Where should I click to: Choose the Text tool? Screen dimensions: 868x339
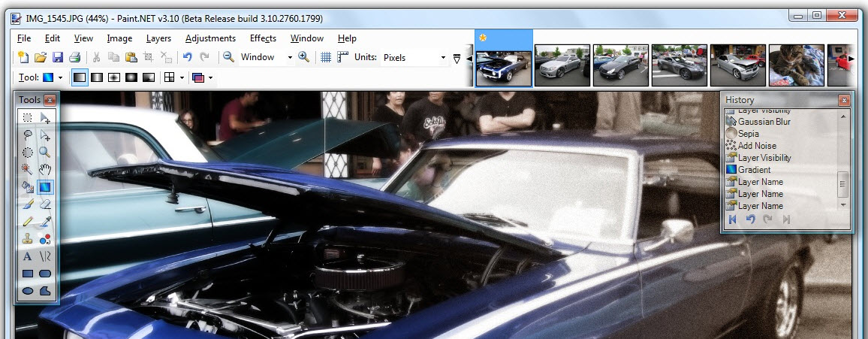click(27, 256)
